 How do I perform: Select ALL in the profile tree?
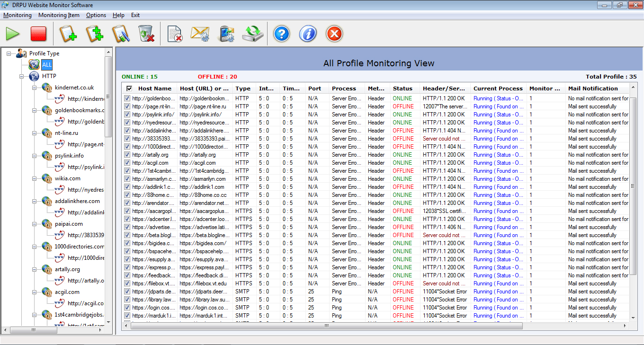pyautogui.click(x=47, y=65)
